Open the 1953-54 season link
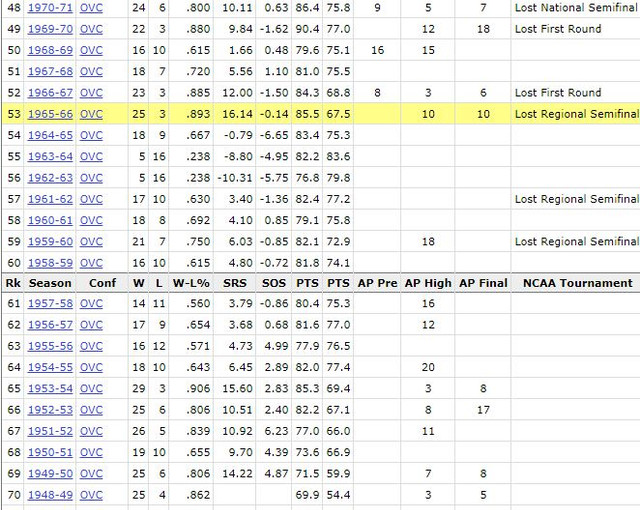The width and height of the screenshot is (640, 510). (50, 388)
